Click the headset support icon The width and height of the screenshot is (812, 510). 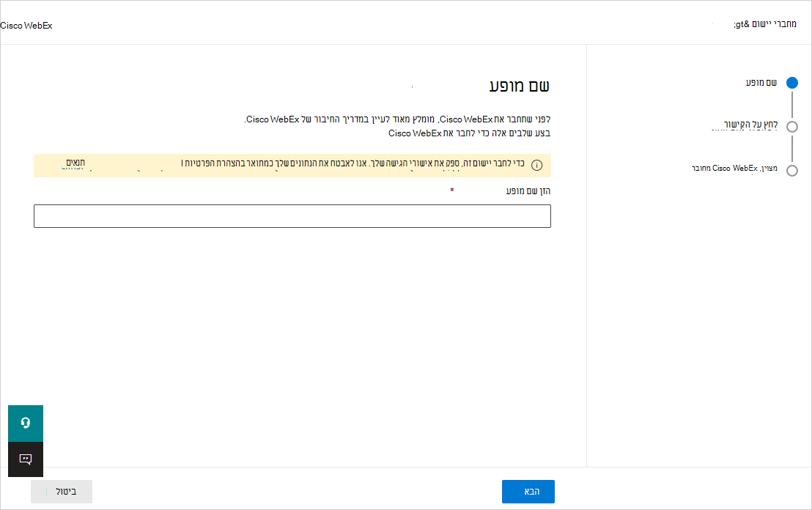[26, 424]
